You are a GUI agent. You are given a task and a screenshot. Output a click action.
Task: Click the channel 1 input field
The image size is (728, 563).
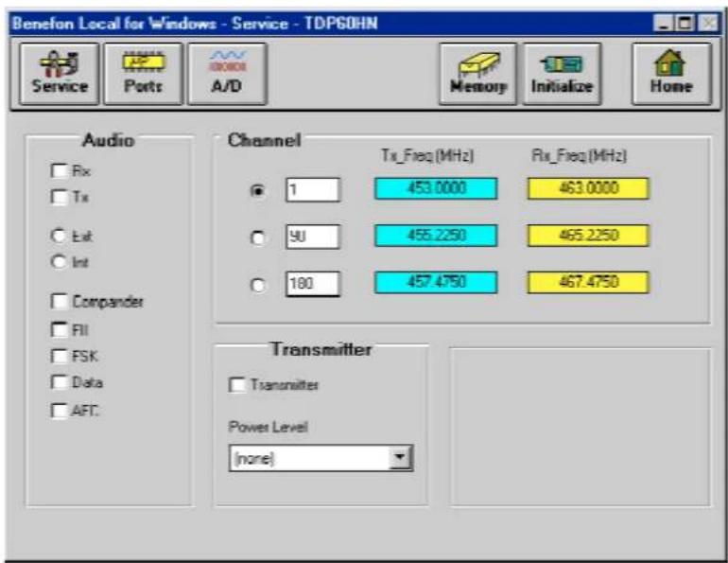click(313, 189)
